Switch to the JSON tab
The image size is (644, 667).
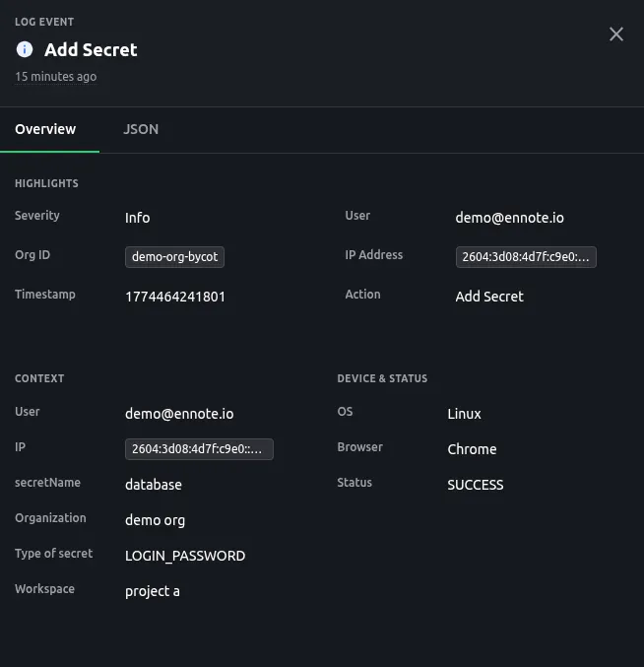[141, 129]
